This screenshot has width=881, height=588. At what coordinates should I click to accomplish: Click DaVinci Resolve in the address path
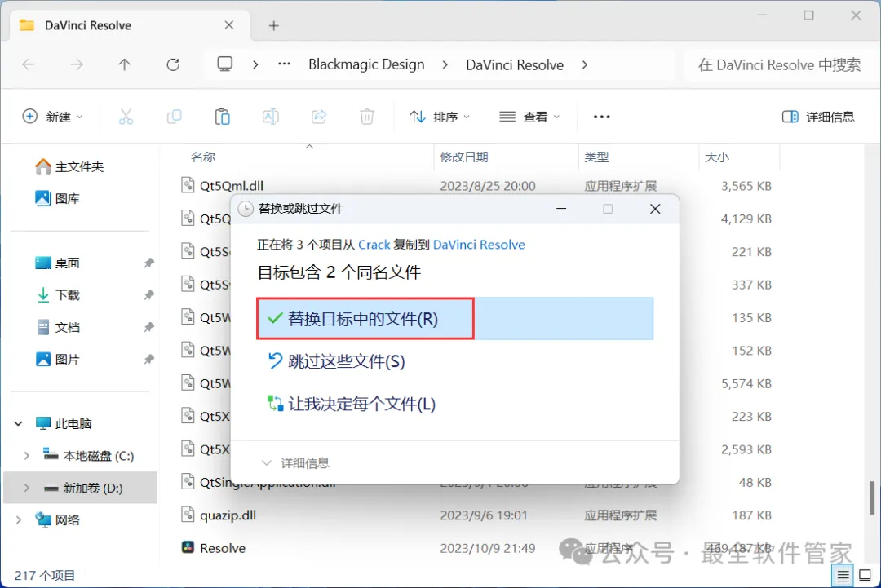[x=515, y=64]
